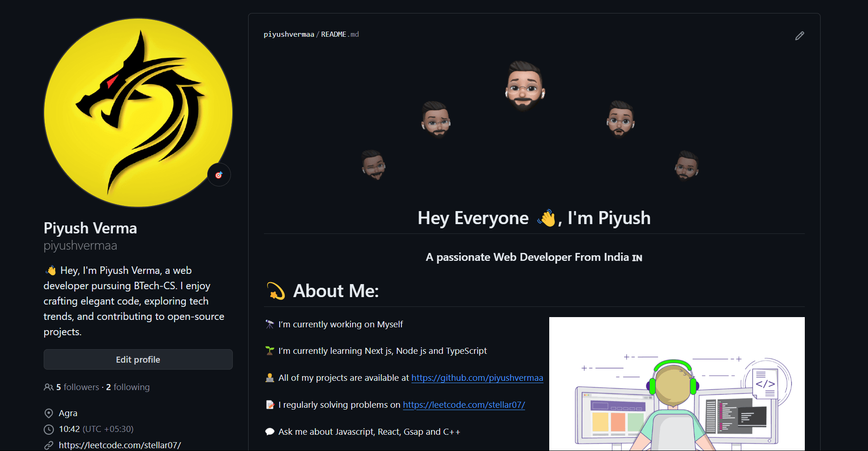
Task: Click piyushvermaa in the README breadcrumb
Action: pyautogui.click(x=289, y=34)
